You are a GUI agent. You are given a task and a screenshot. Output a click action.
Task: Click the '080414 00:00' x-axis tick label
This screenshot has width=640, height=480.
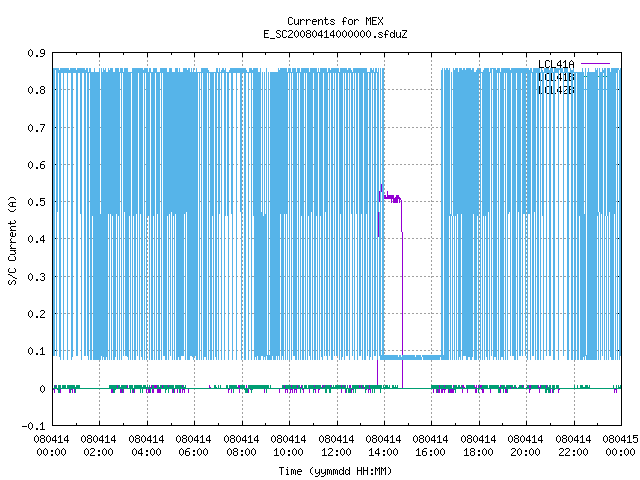[51, 446]
